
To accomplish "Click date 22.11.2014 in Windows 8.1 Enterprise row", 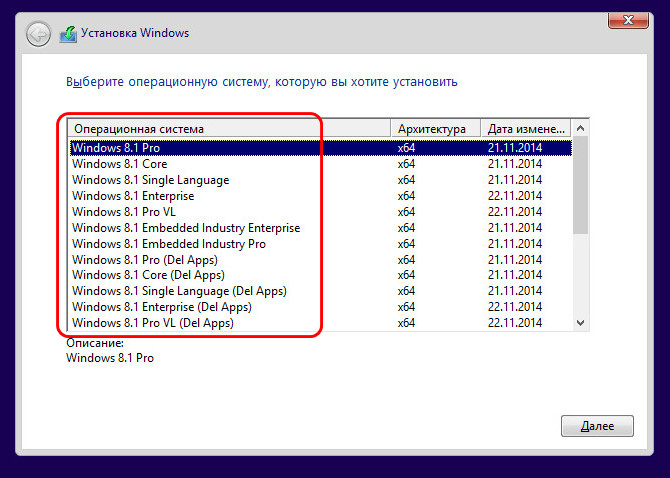I will 515,196.
